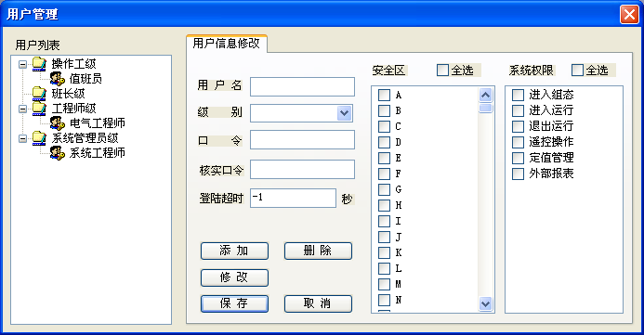
Task: Click the 操作工级 folder icon
Action: click(x=39, y=63)
